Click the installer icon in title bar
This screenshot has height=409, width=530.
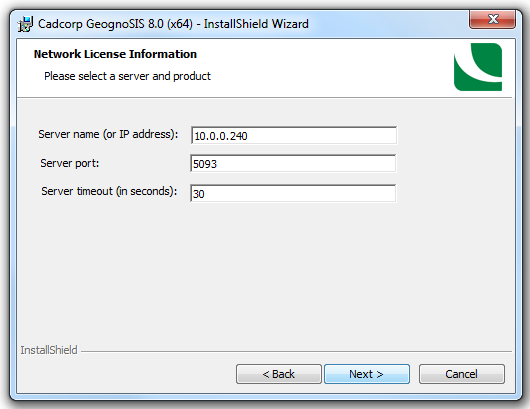[x=25, y=24]
